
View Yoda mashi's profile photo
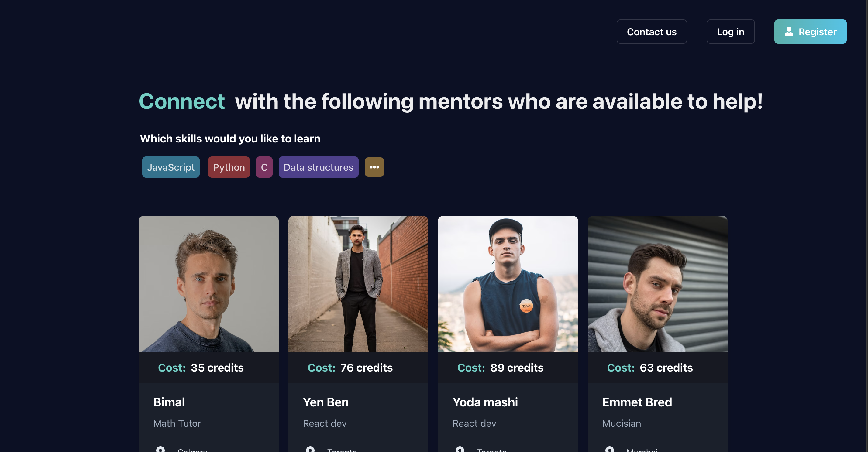pyautogui.click(x=508, y=284)
